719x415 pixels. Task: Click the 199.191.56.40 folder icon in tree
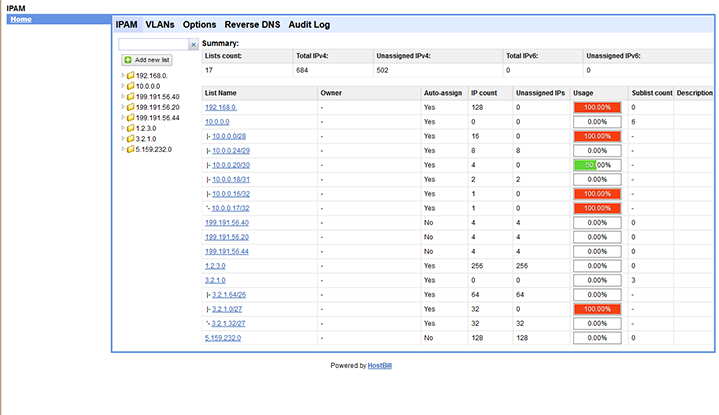[x=130, y=96]
